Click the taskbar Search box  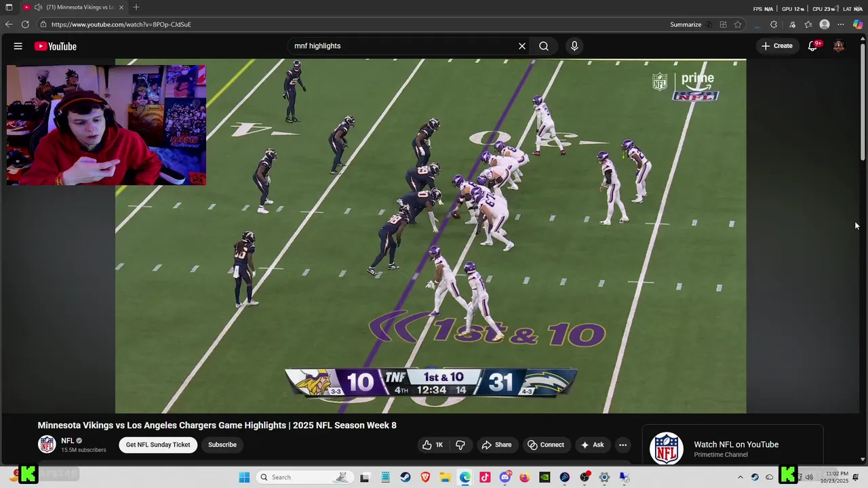(305, 477)
